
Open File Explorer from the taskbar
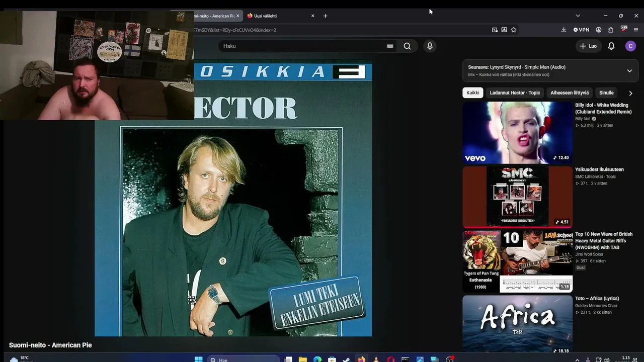pos(303,359)
